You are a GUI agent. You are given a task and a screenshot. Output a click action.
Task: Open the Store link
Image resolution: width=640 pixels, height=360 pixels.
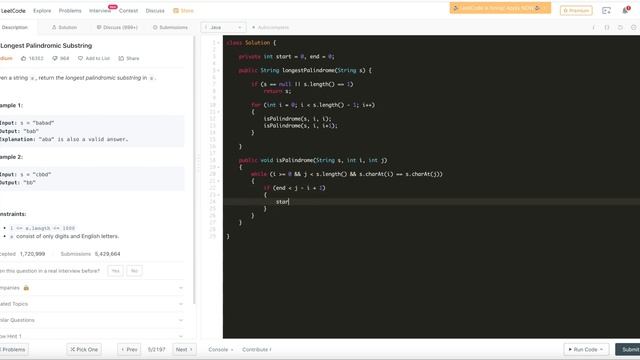point(183,11)
